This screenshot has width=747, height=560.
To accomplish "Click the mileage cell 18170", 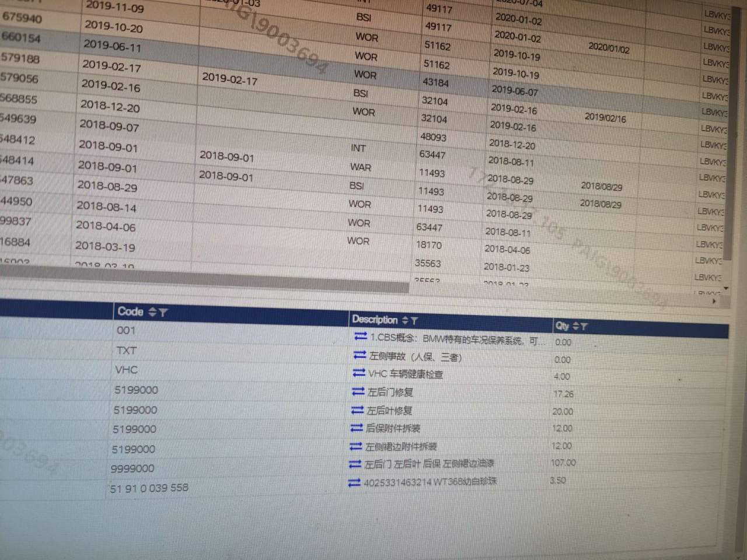I will point(428,245).
